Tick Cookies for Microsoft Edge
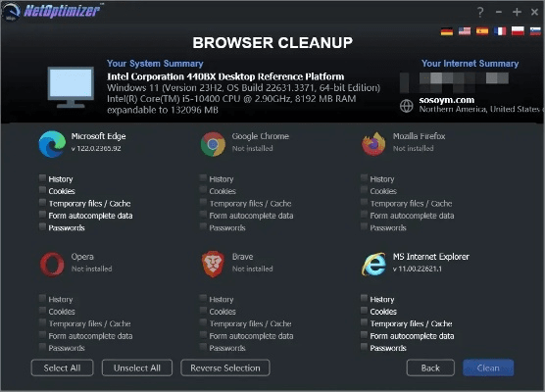The image size is (545, 392). (42, 190)
